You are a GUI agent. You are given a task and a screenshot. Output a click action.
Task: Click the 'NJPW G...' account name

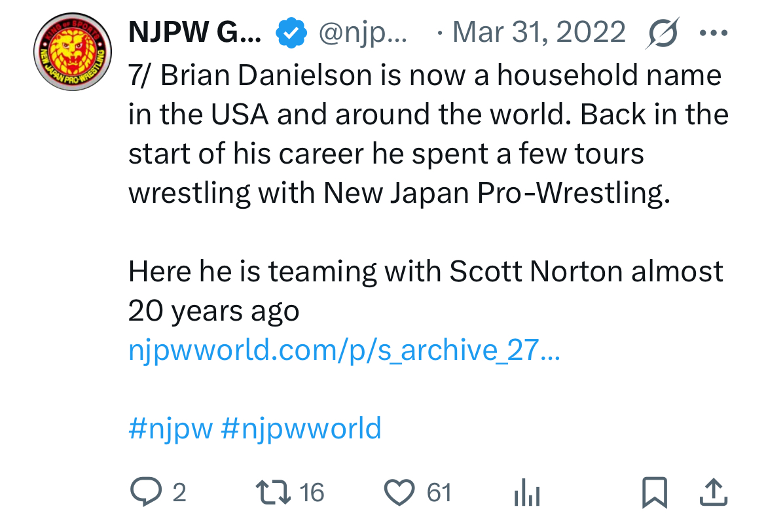194,32
